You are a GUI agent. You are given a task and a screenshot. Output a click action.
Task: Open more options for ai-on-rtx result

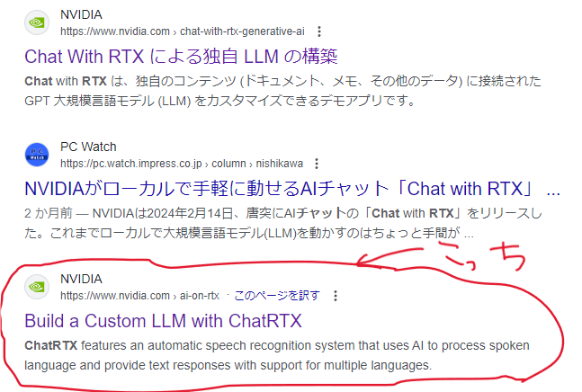pyautogui.click(x=336, y=296)
